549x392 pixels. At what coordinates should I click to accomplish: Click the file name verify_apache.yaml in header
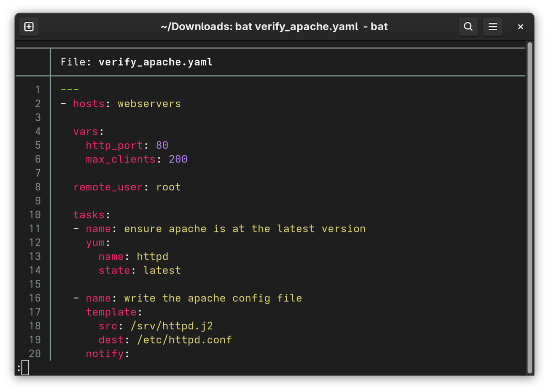click(x=156, y=62)
